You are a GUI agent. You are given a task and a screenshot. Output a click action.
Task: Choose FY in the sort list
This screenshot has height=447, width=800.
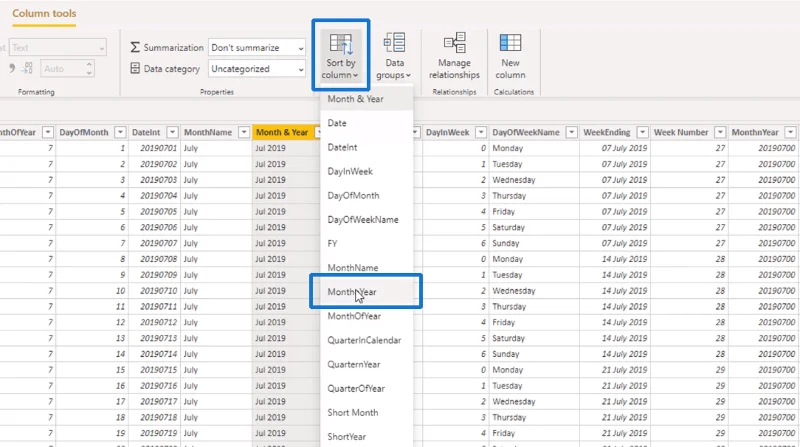click(366, 243)
